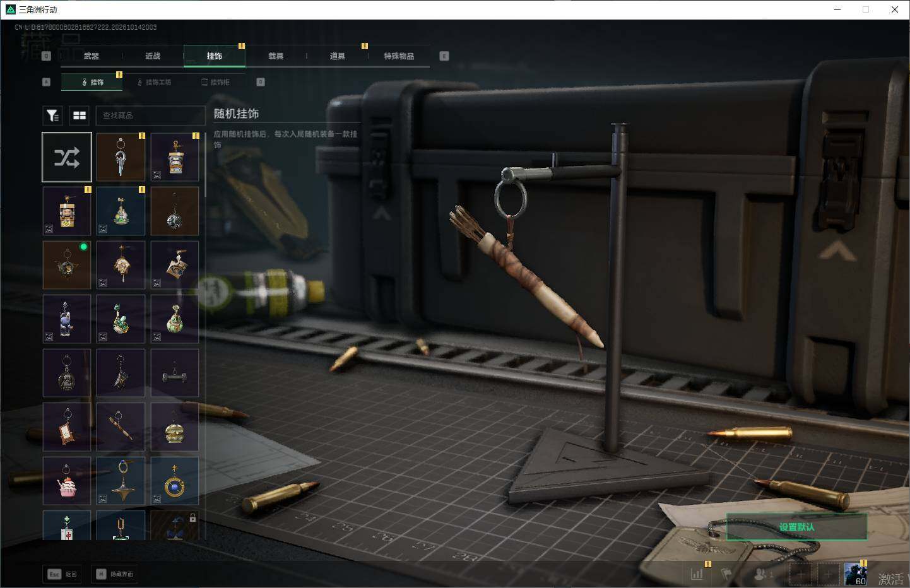Toggle the grid view layout icon

(x=80, y=115)
